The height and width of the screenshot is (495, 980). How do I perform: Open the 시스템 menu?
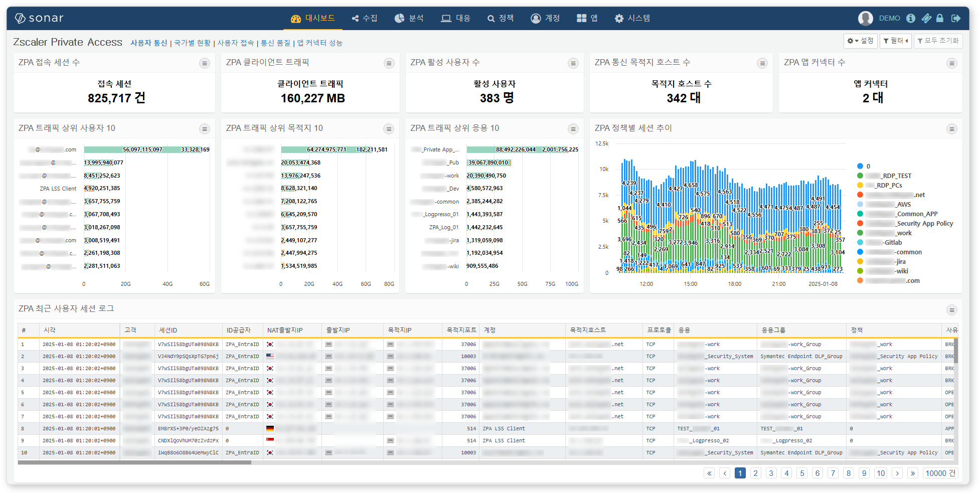point(632,18)
